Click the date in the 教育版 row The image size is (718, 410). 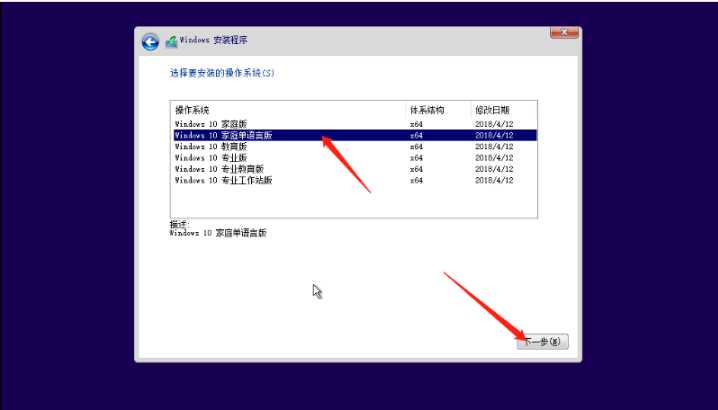coord(494,147)
